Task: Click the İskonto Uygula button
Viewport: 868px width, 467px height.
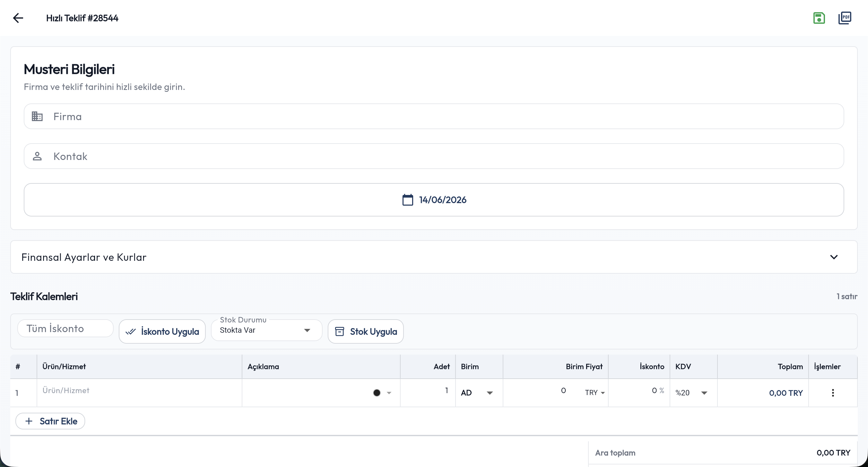Action: tap(162, 331)
